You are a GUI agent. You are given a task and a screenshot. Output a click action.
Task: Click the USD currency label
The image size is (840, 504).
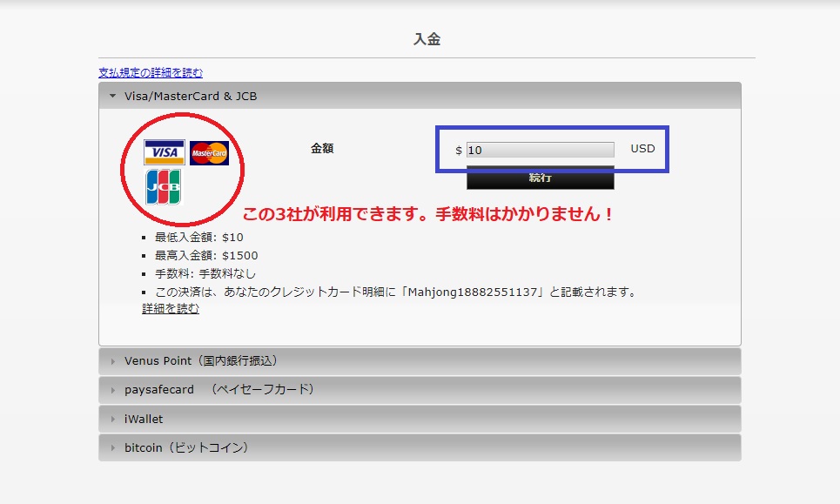coord(642,148)
